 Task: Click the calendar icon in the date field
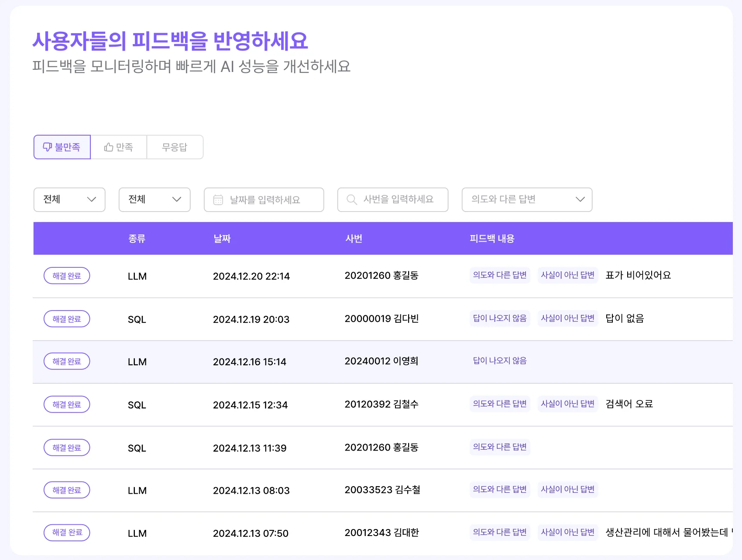(x=218, y=200)
